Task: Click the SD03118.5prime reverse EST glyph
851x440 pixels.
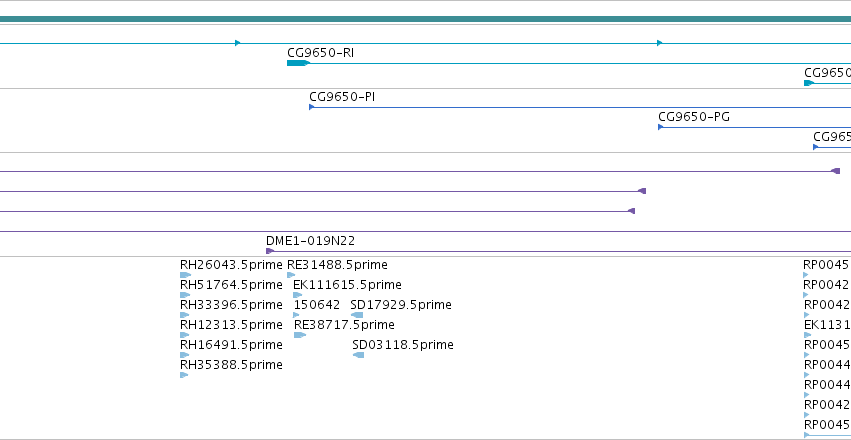Action: pyautogui.click(x=358, y=355)
